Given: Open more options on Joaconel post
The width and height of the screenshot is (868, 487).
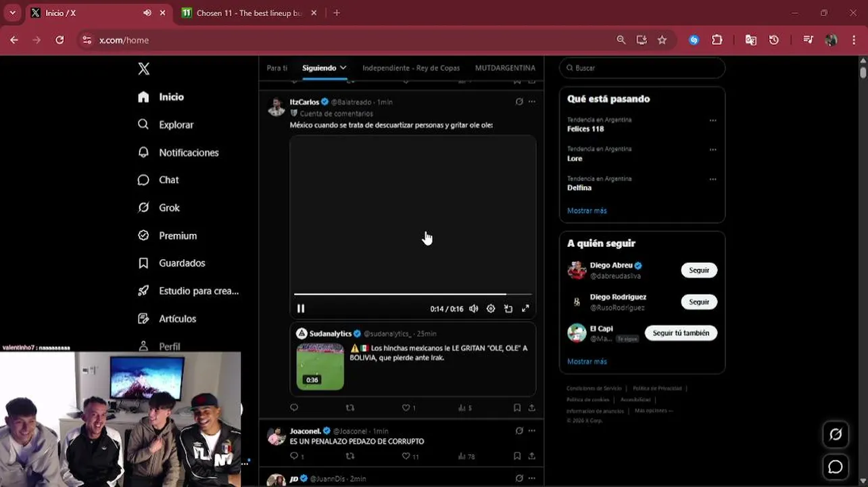Looking at the screenshot, I should (532, 430).
